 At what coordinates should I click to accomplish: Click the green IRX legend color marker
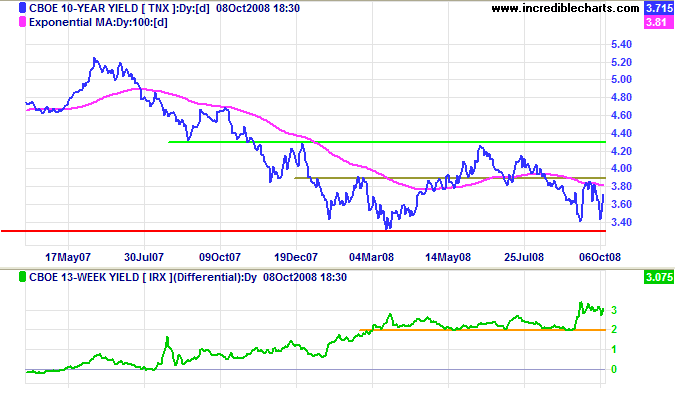point(22,277)
